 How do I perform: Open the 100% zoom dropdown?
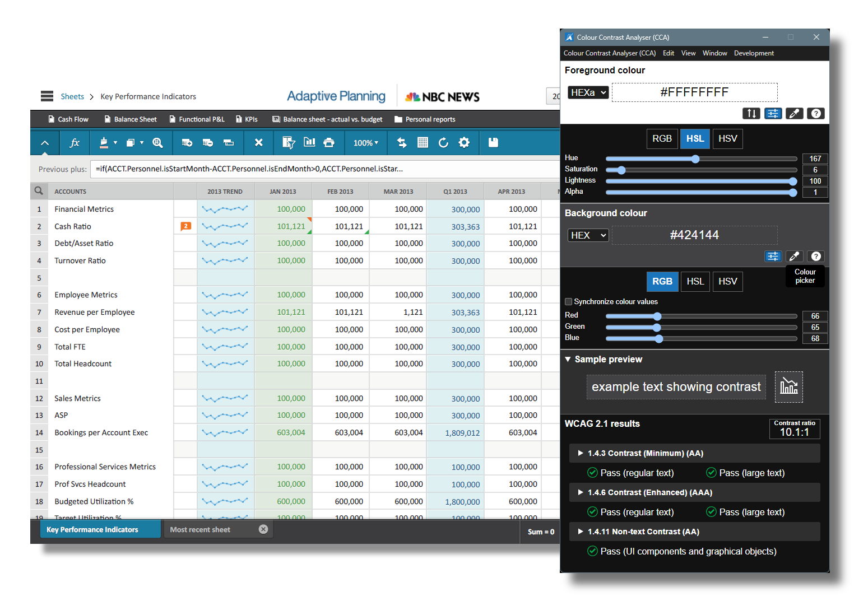(365, 143)
